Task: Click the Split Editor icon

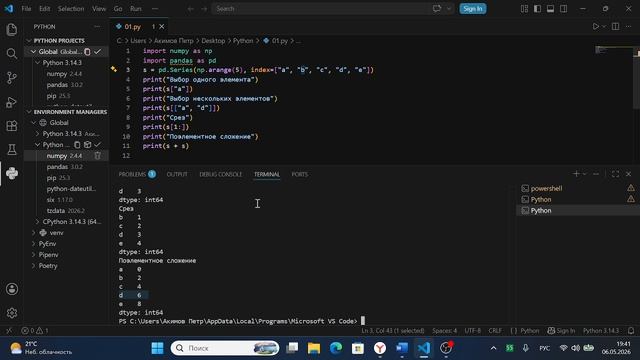Action: [x=615, y=27]
